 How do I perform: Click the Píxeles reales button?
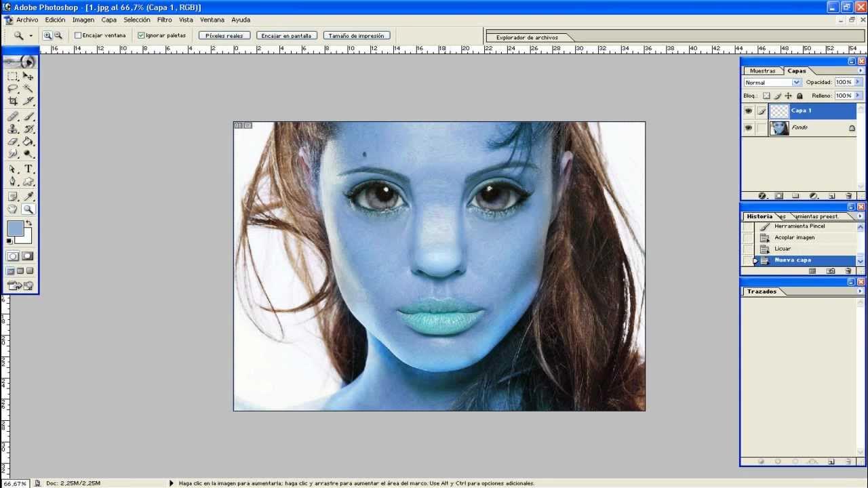224,35
